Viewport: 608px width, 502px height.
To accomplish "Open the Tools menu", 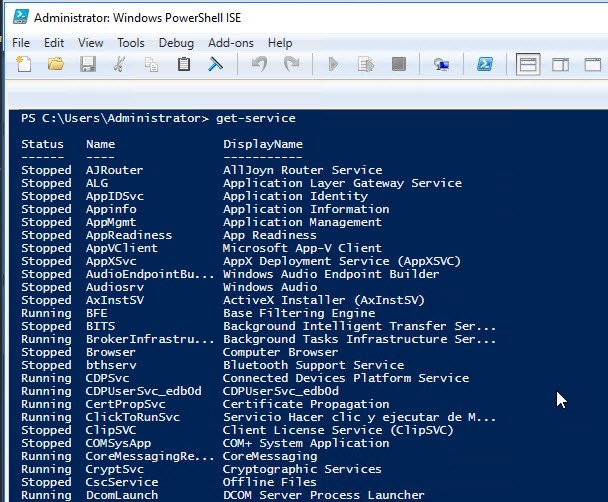I will coord(131,43).
